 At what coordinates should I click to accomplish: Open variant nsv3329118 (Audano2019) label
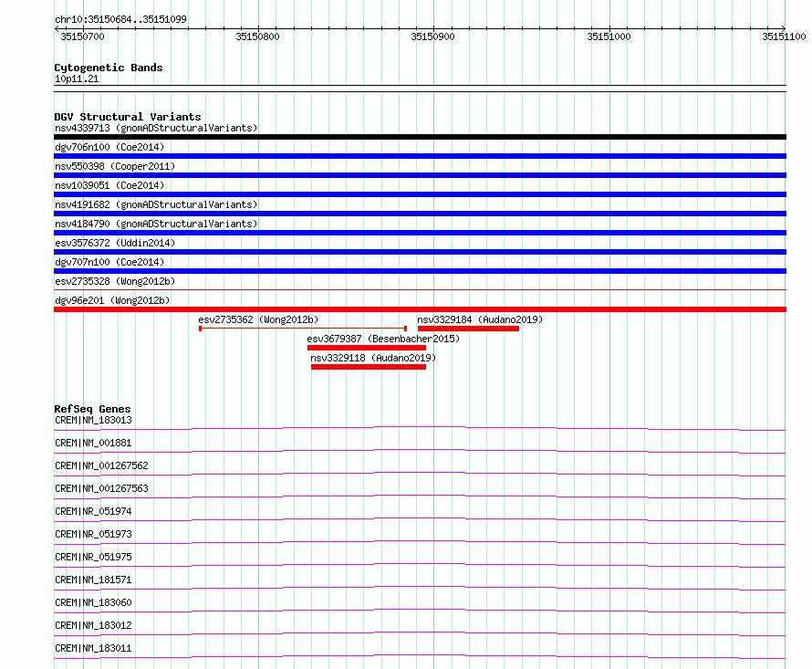point(373,358)
